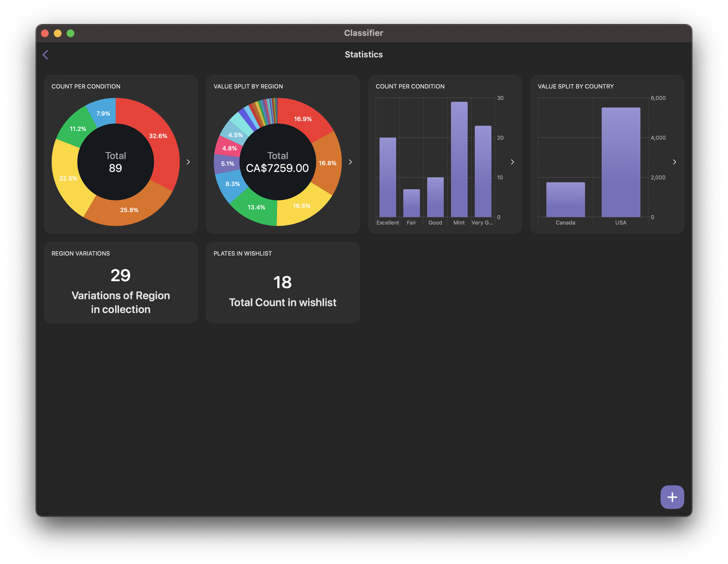Screen dimensions: 728x564
Task: Select the Canada value bar
Action: point(565,200)
